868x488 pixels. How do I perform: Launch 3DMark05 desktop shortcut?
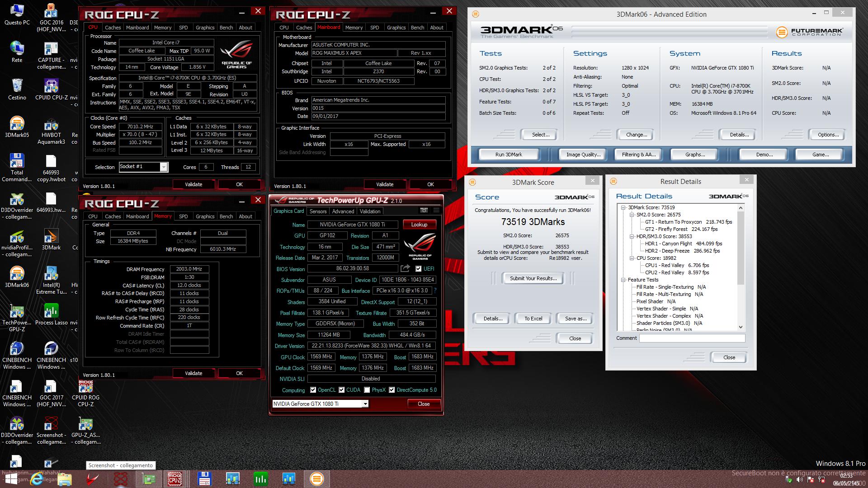coord(17,127)
